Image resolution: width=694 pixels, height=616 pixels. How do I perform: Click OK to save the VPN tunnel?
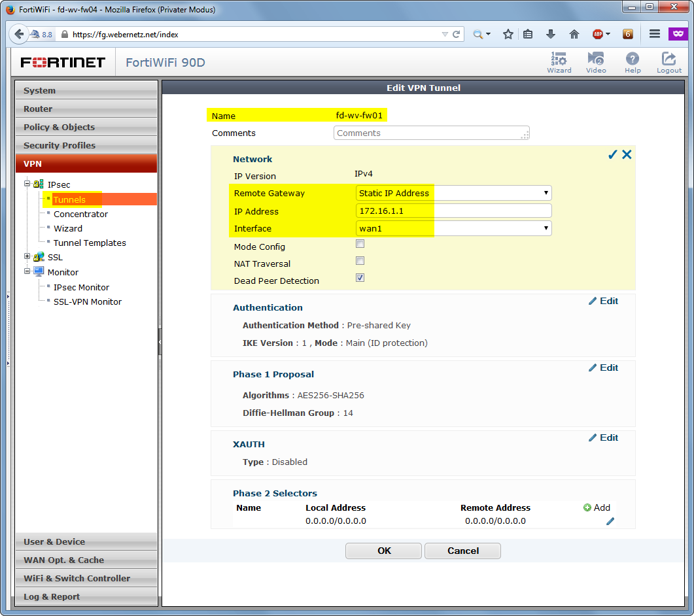tap(383, 551)
